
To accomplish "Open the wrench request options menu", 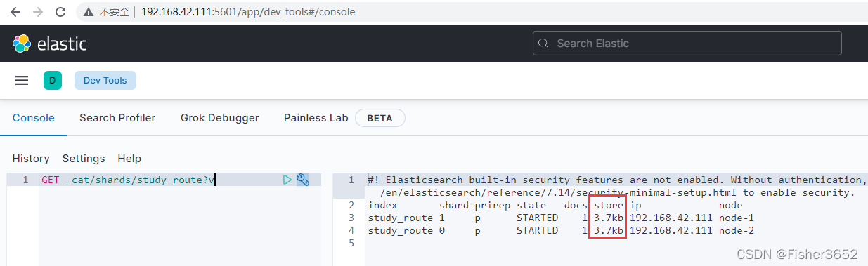I will [x=303, y=180].
